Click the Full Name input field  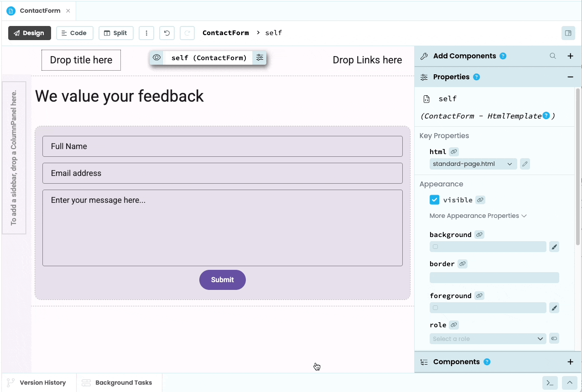222,146
